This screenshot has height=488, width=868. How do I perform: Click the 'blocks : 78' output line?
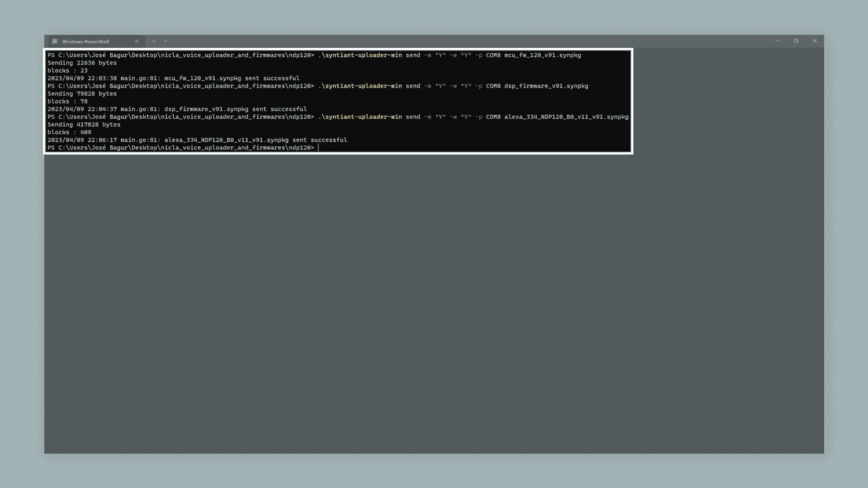(67, 101)
